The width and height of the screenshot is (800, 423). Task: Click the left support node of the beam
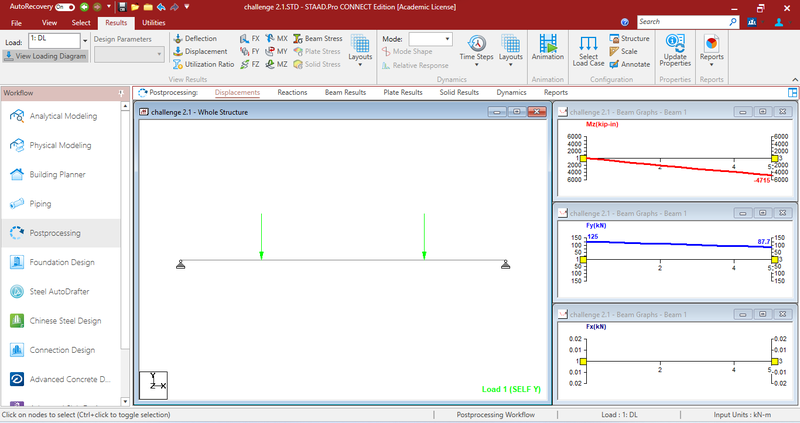pyautogui.click(x=180, y=264)
